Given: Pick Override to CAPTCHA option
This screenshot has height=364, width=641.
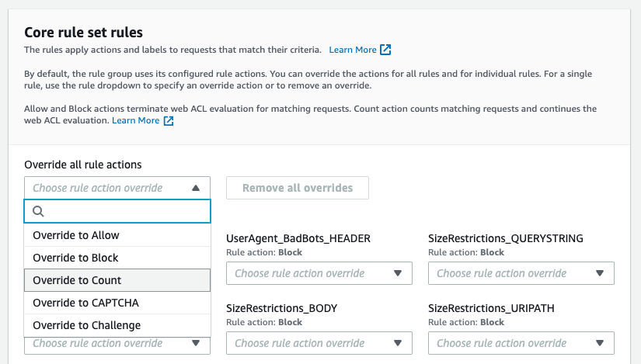Looking at the screenshot, I should pos(117,303).
